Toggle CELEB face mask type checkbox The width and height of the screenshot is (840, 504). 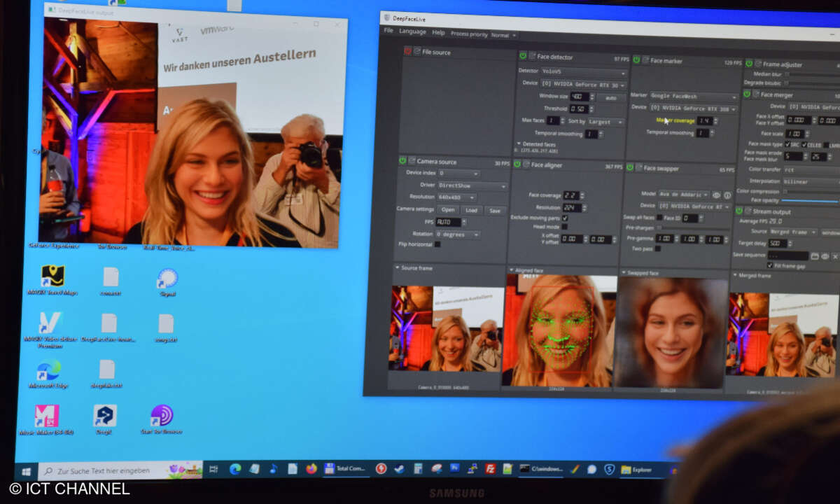click(805, 145)
